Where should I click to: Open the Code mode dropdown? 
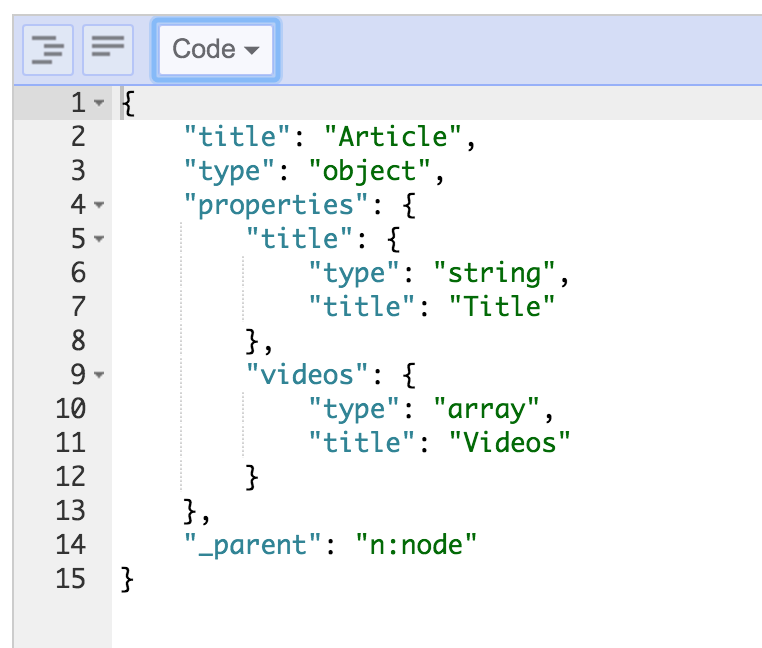click(x=215, y=49)
